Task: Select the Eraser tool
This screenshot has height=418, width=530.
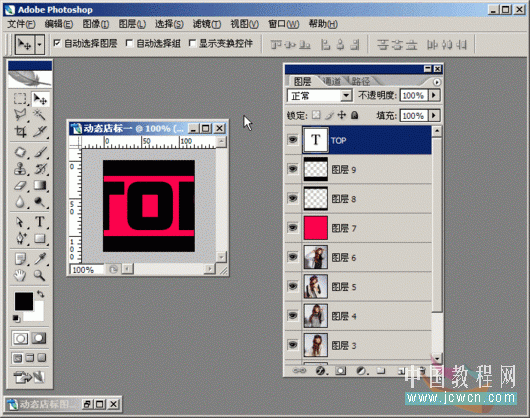Action: point(21,185)
